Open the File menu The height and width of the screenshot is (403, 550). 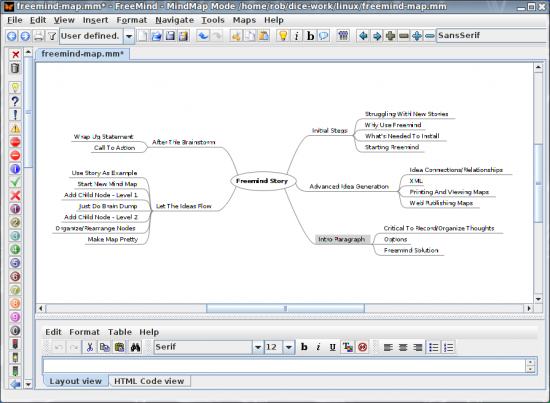[x=15, y=20]
